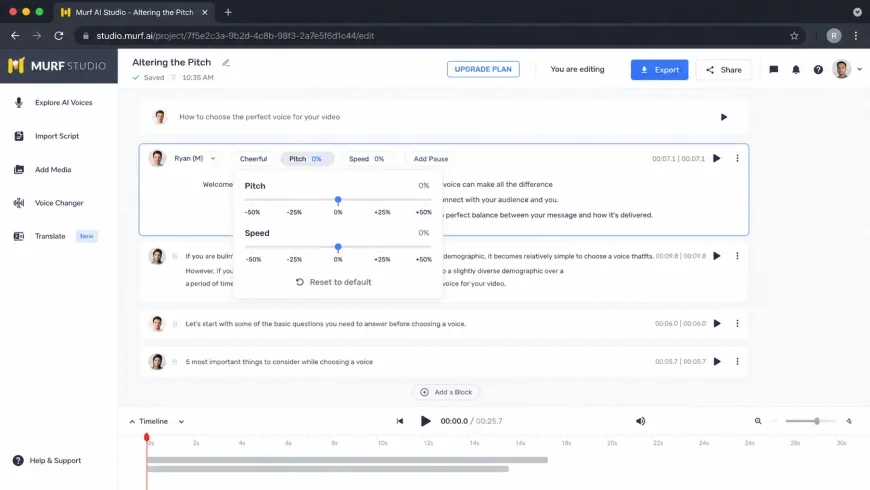The height and width of the screenshot is (490, 870).
Task: Play the '5 most important things' block
Action: [x=717, y=362]
